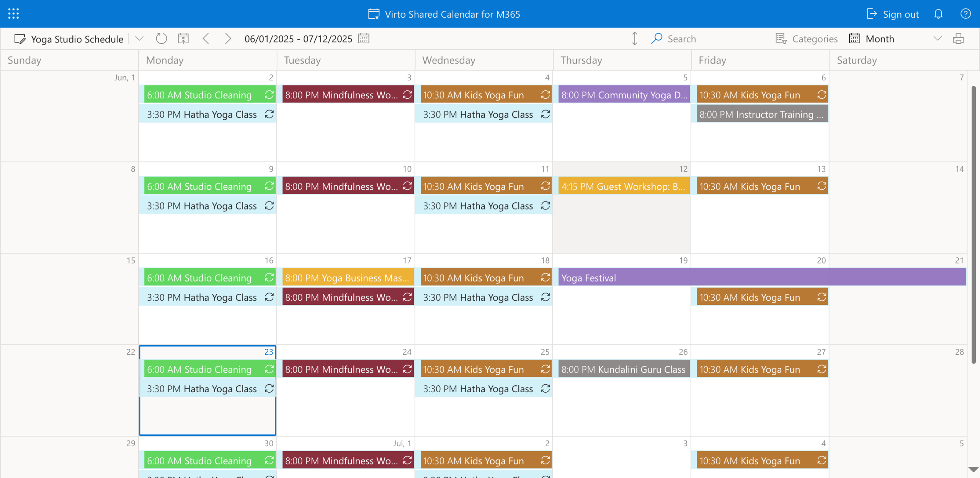Screen dimensions: 980x478
Task: Go to previous period arrow
Action: point(206,39)
